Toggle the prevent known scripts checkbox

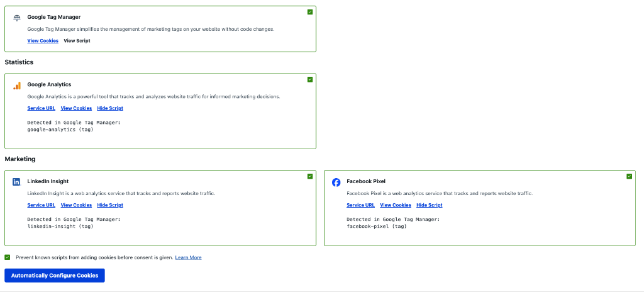[8, 257]
